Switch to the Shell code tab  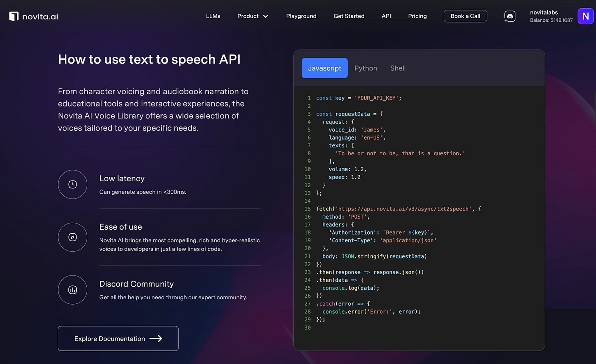pos(398,68)
